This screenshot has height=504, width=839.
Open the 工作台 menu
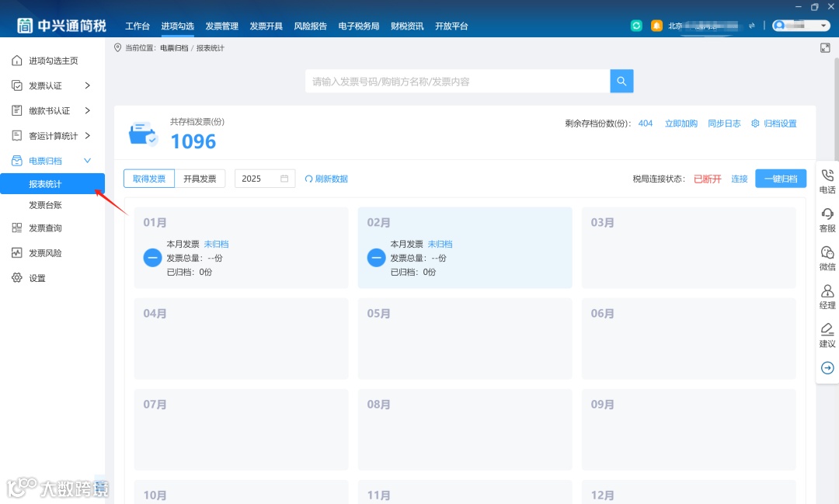pos(138,26)
